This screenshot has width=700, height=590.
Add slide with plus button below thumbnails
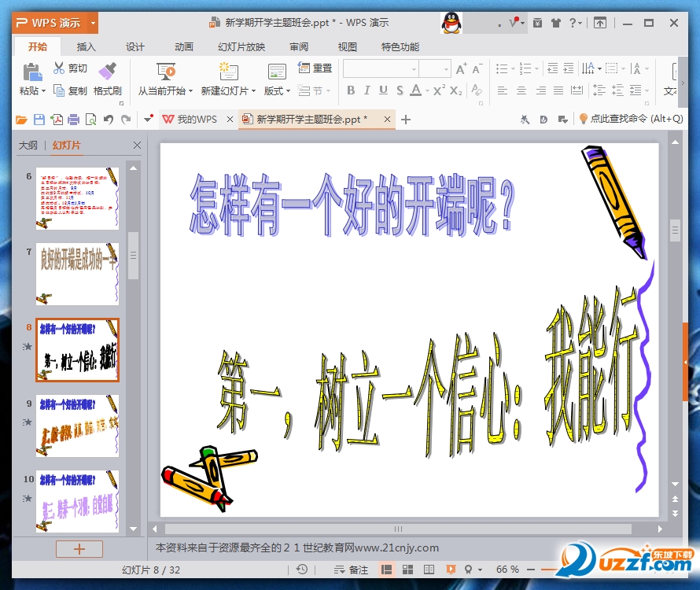point(79,549)
